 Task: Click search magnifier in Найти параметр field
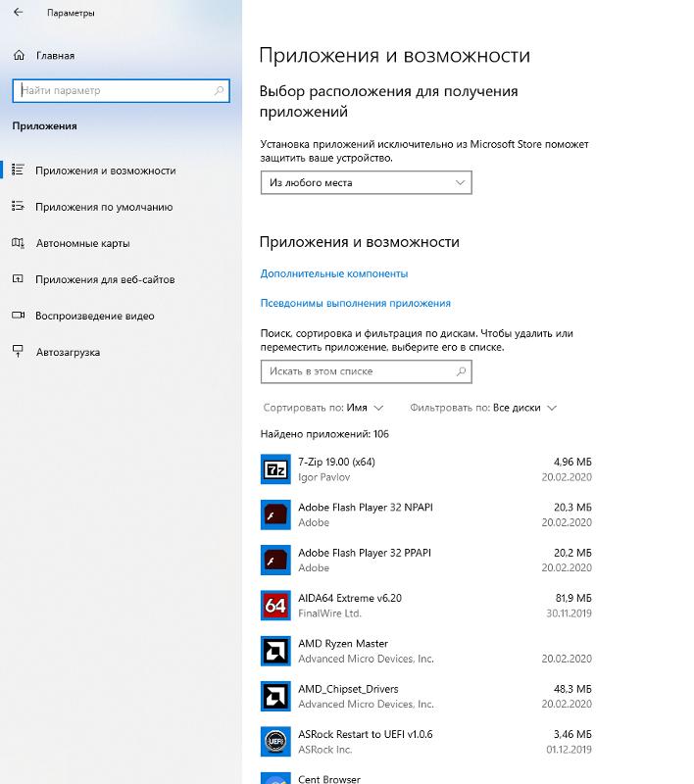[219, 90]
